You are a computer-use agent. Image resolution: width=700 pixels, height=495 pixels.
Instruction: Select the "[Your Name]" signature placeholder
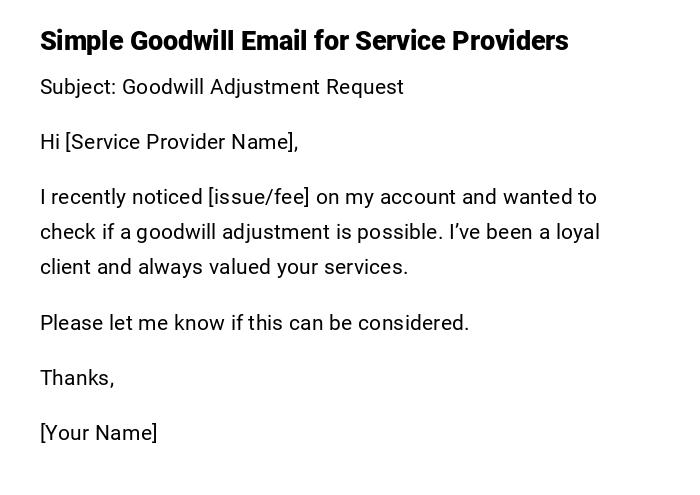tap(99, 433)
